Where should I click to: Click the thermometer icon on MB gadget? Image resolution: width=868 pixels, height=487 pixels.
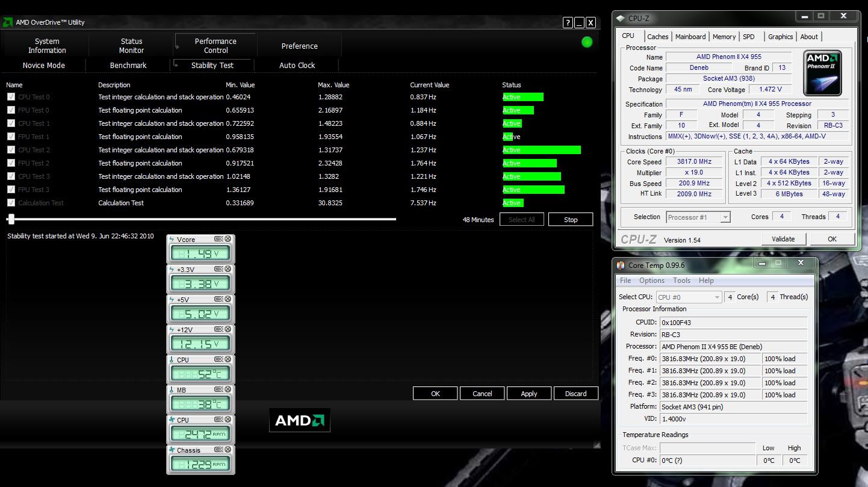click(172, 390)
